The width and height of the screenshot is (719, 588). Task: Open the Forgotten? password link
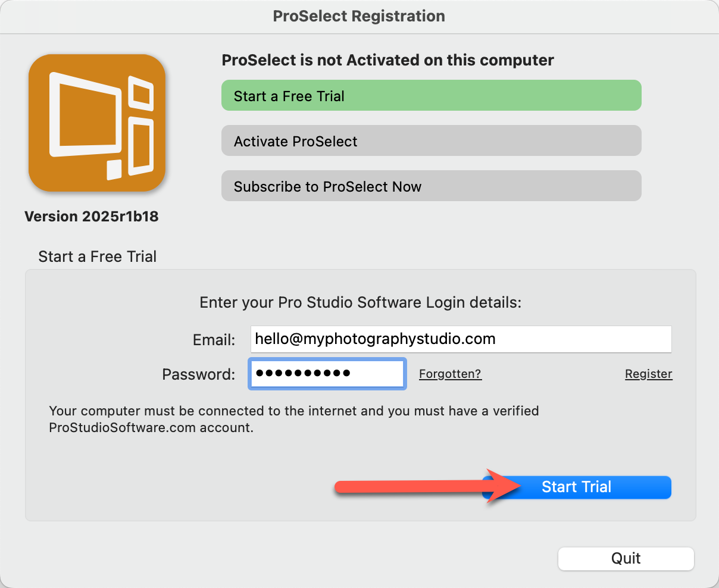click(x=450, y=374)
